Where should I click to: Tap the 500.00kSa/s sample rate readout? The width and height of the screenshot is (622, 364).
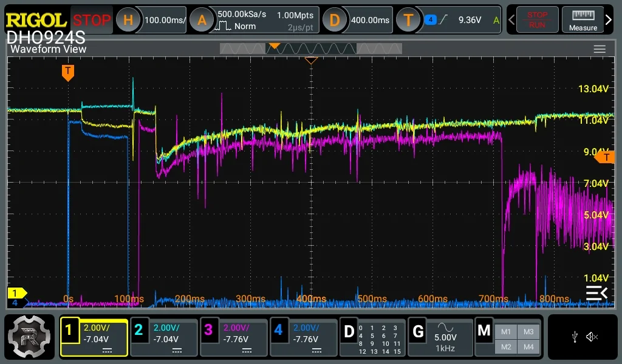(x=242, y=15)
